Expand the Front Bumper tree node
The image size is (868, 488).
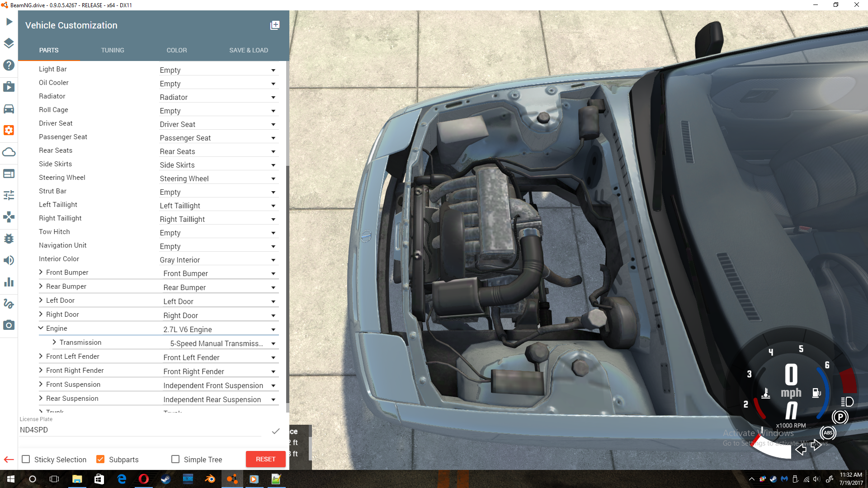click(x=41, y=272)
